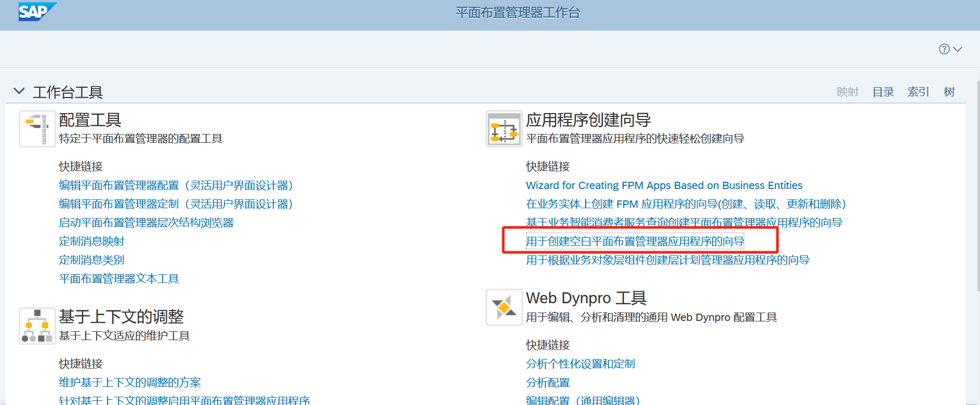Click the 工作台工具 section title
The height and width of the screenshot is (405, 980).
(x=68, y=92)
